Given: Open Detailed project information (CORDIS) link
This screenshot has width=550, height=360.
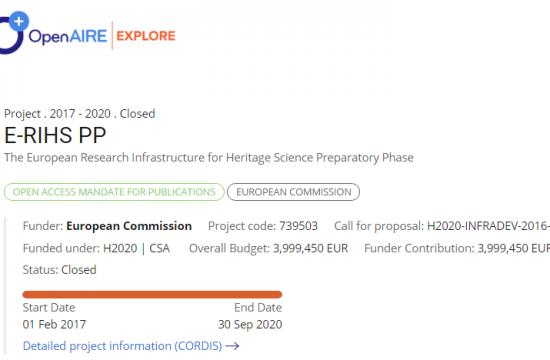Looking at the screenshot, I should coord(122,346).
